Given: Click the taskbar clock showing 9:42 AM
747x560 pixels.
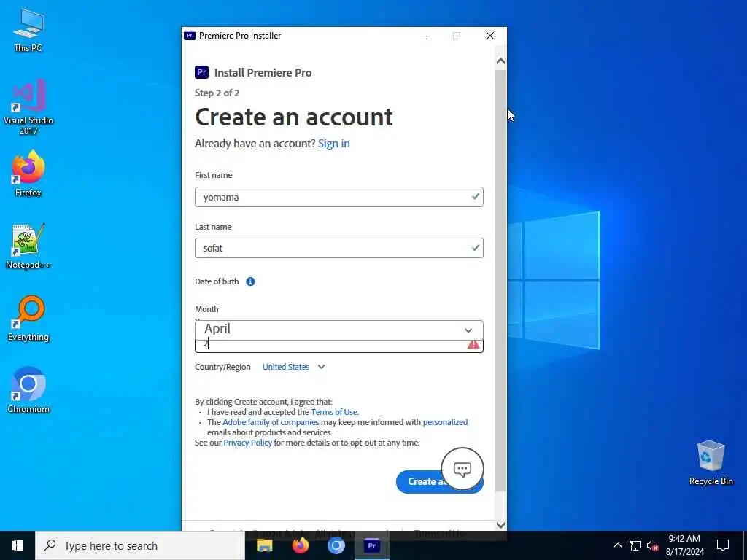Looking at the screenshot, I should click(x=684, y=545).
